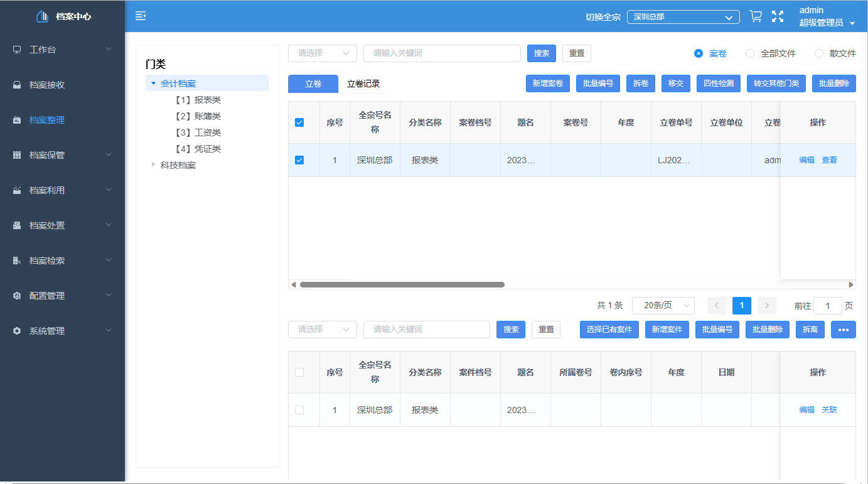Screen dimensions: 868x484
Task: Click the 编辑 link on the case row
Action: (806, 159)
